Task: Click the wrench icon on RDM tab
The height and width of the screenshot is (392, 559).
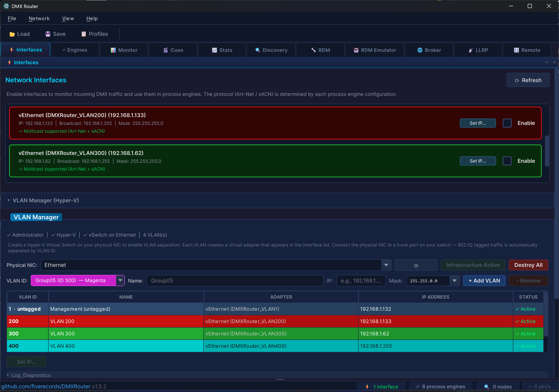Action: coord(314,50)
